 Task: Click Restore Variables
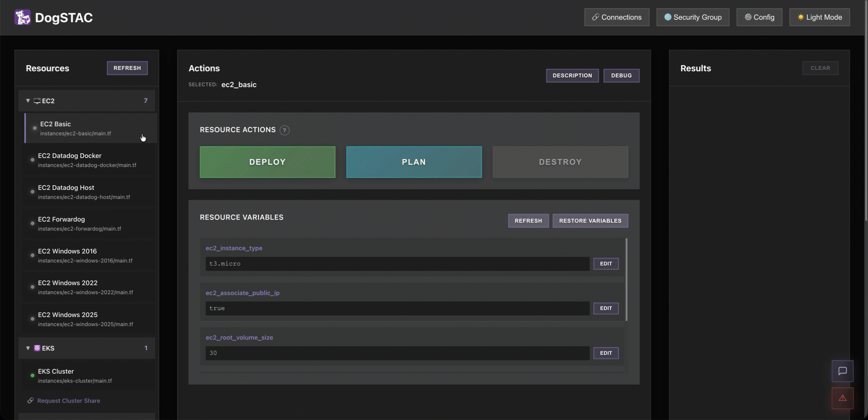click(x=590, y=221)
